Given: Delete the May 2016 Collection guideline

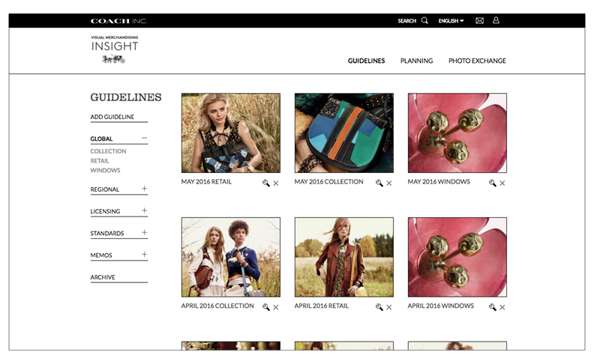Looking at the screenshot, I should coord(389,183).
